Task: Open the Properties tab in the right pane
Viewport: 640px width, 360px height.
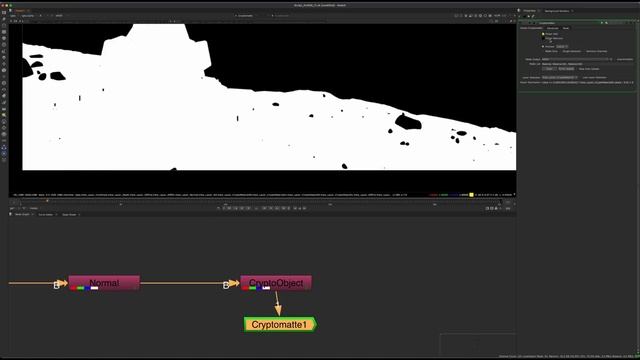Action: (529, 11)
